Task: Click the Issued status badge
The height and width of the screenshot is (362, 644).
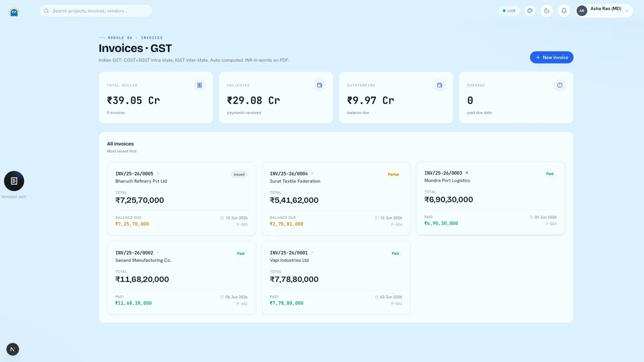Action: [239, 175]
